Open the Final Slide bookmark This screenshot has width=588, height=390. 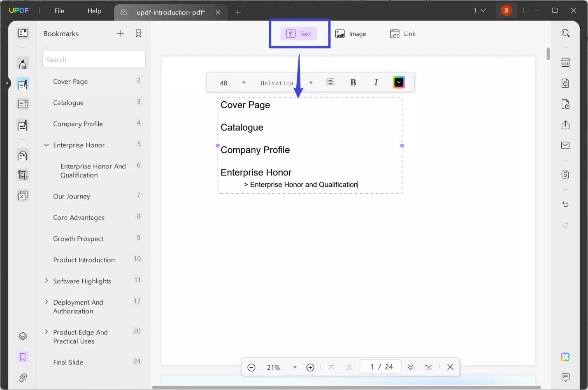pyautogui.click(x=68, y=362)
